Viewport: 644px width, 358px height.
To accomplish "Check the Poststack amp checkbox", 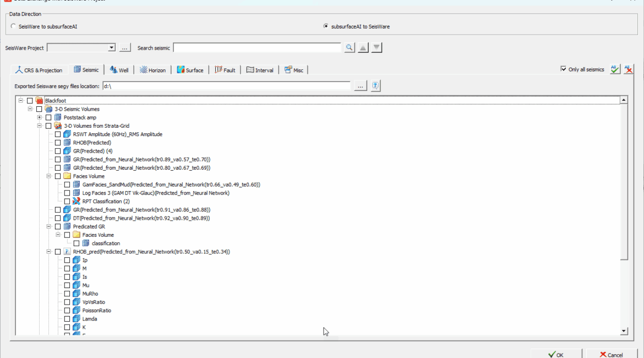I will coord(48,117).
